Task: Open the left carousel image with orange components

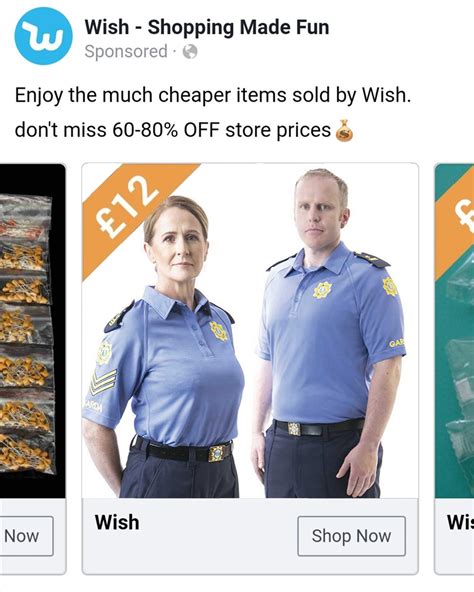Action: (x=32, y=331)
